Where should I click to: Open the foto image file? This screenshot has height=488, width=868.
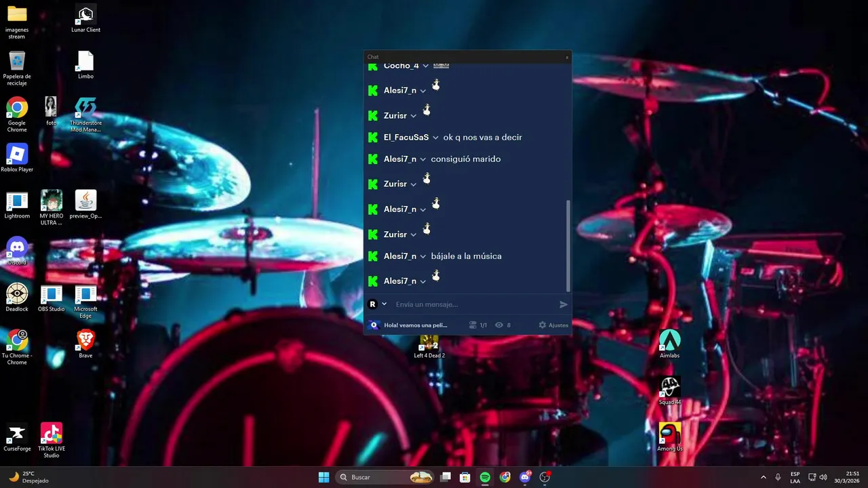click(x=51, y=111)
